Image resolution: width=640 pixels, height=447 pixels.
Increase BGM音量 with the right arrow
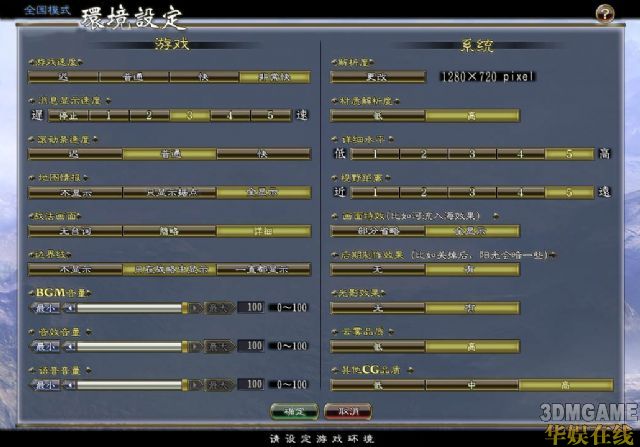[196, 308]
